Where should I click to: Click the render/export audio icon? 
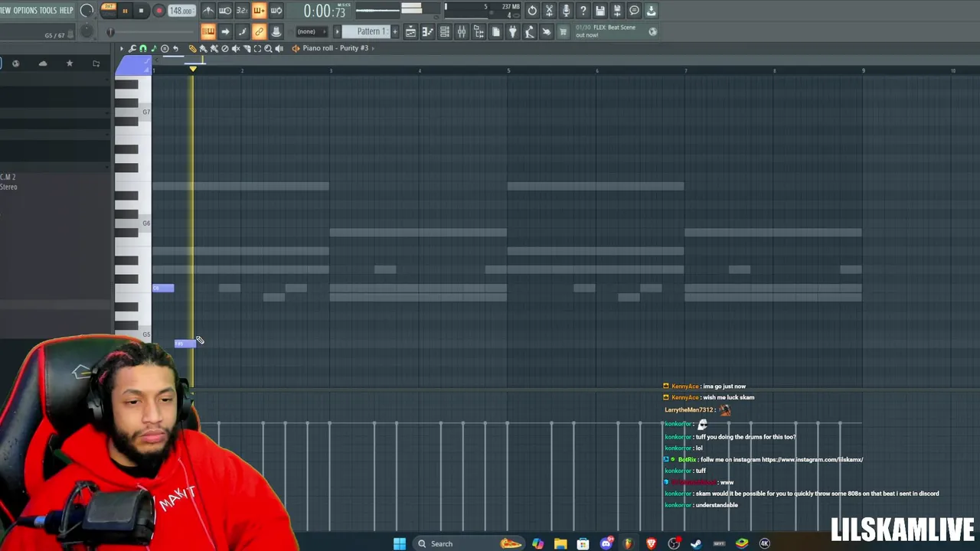pos(617,11)
